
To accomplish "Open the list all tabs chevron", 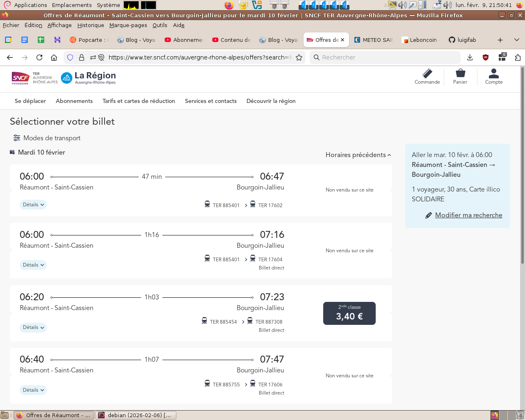I will click(x=516, y=40).
